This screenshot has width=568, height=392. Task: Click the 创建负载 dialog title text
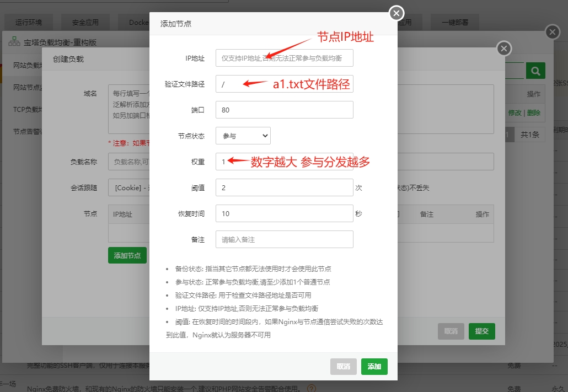(x=68, y=59)
